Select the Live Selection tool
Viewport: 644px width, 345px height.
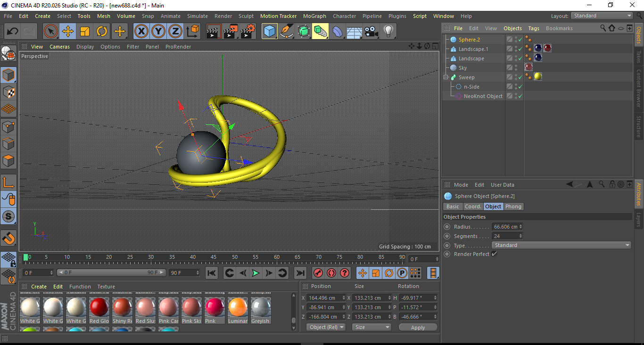coord(51,32)
